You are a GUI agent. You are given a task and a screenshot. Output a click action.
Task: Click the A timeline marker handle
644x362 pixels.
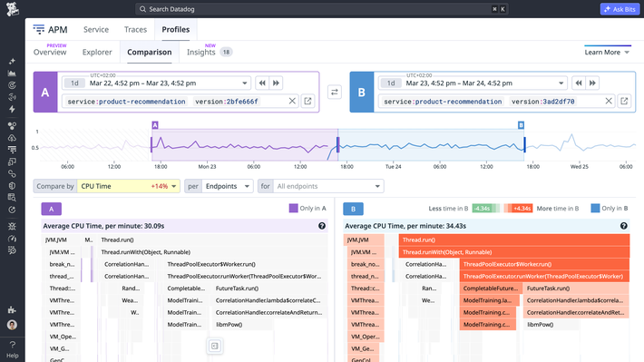pos(155,125)
